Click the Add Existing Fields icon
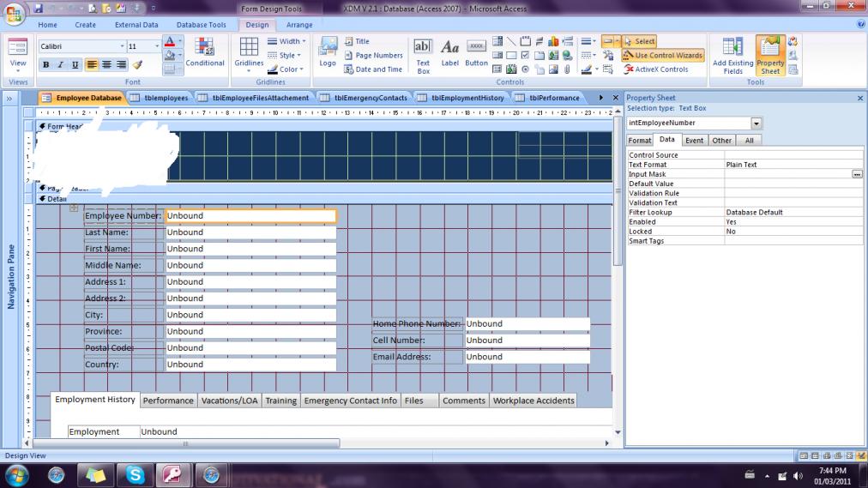Screen dimensions: 868x488 coord(732,56)
